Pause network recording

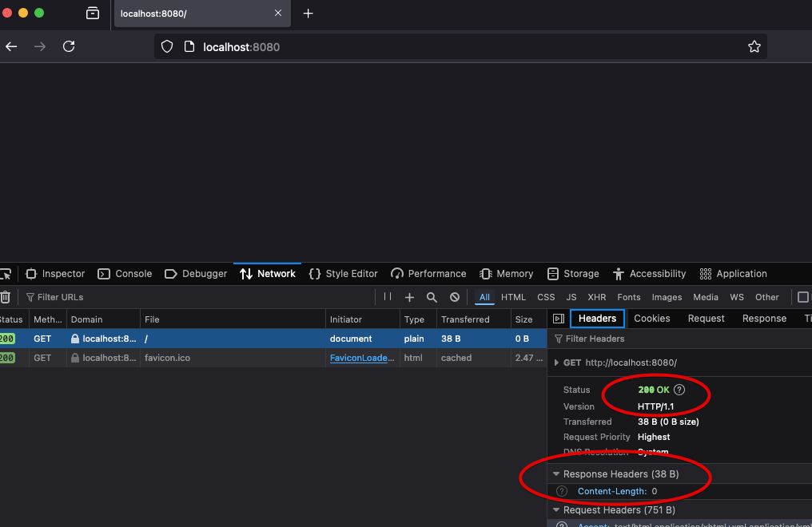coord(388,297)
